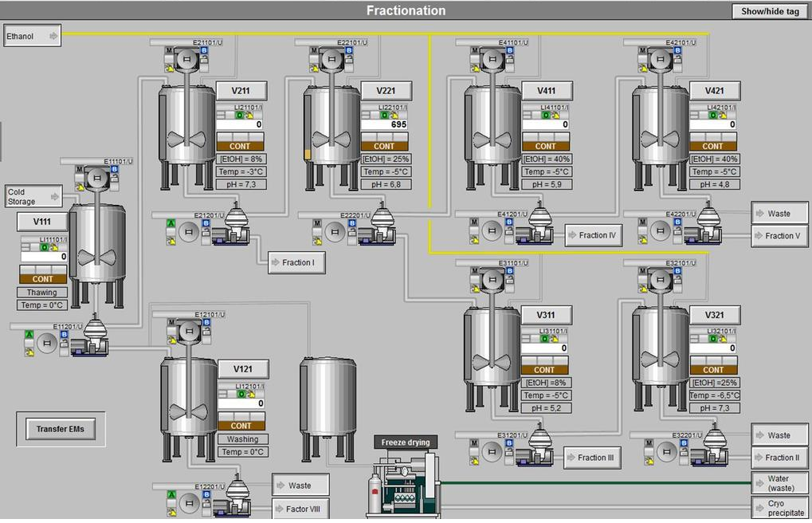Navigate to the Ethanol source link
Screen dimensions: 812x523
(32, 36)
